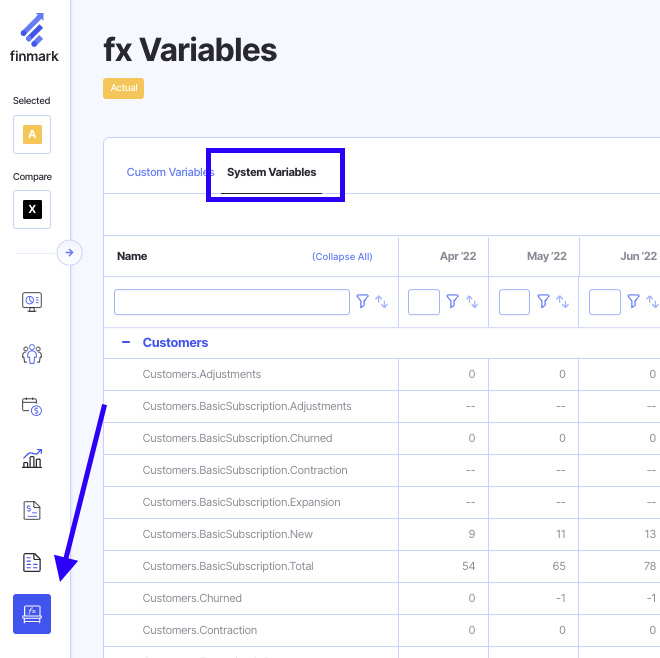Click the Collapse All link

[342, 257]
